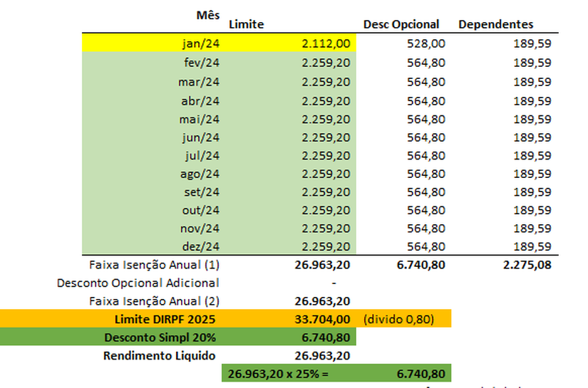Click the Limite value in the jun/24 row

point(326,137)
